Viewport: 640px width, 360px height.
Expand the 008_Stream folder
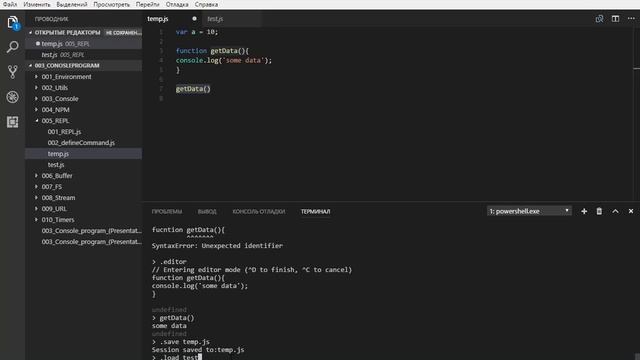pyautogui.click(x=36, y=198)
